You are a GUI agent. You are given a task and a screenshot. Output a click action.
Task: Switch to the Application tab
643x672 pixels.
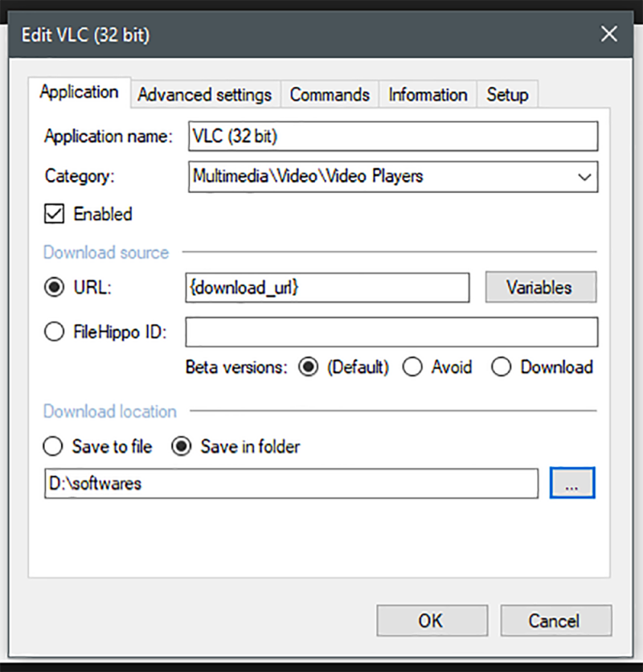coord(79,92)
